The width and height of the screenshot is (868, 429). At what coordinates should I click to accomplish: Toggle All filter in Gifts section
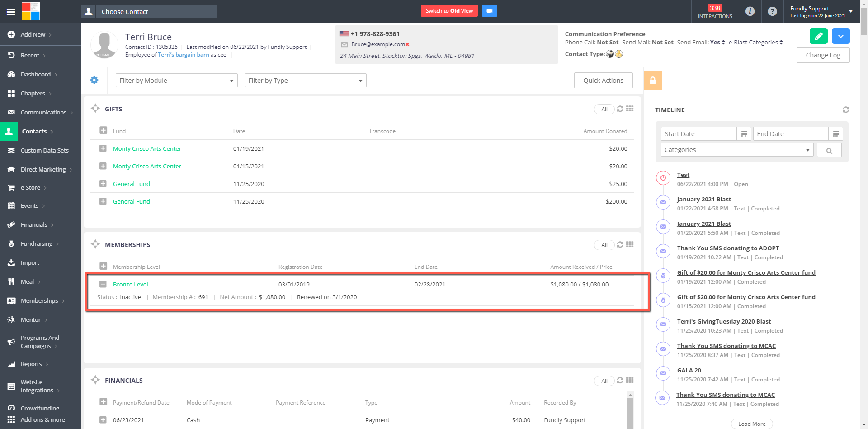tap(604, 109)
